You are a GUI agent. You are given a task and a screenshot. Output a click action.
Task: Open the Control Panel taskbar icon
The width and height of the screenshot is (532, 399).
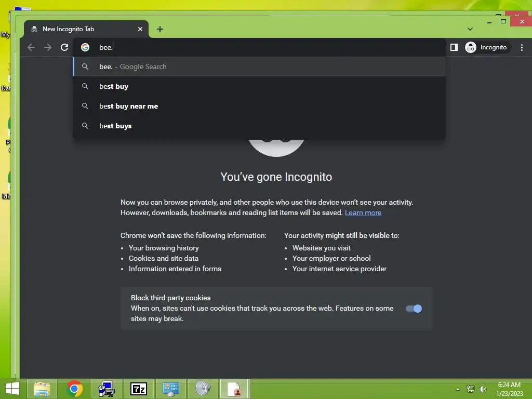pos(170,389)
